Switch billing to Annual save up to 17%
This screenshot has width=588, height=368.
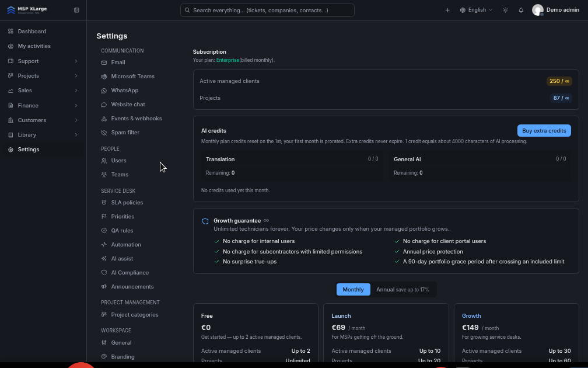point(402,290)
